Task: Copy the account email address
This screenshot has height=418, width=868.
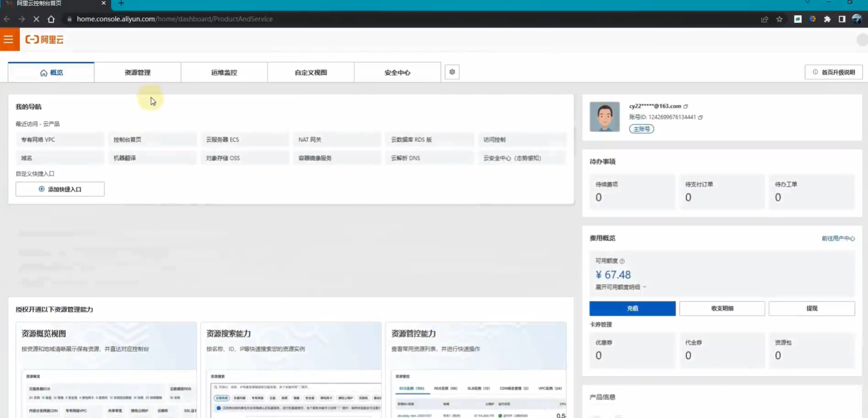Action: point(686,106)
